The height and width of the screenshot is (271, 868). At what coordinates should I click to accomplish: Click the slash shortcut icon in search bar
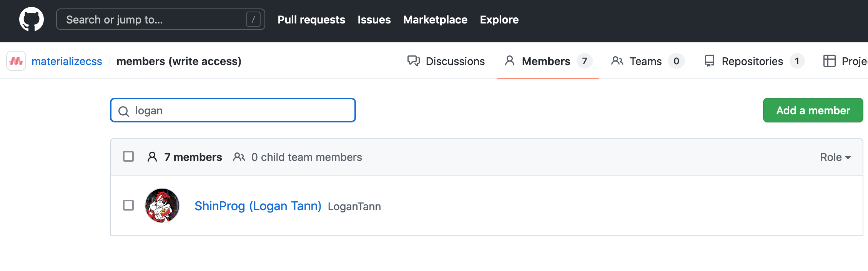253,19
